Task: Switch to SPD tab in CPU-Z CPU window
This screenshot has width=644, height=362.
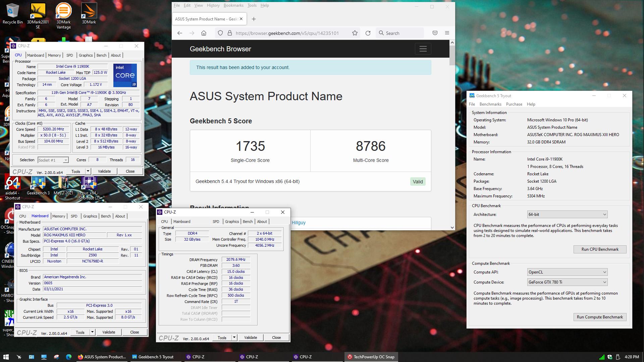Action: pos(69,55)
